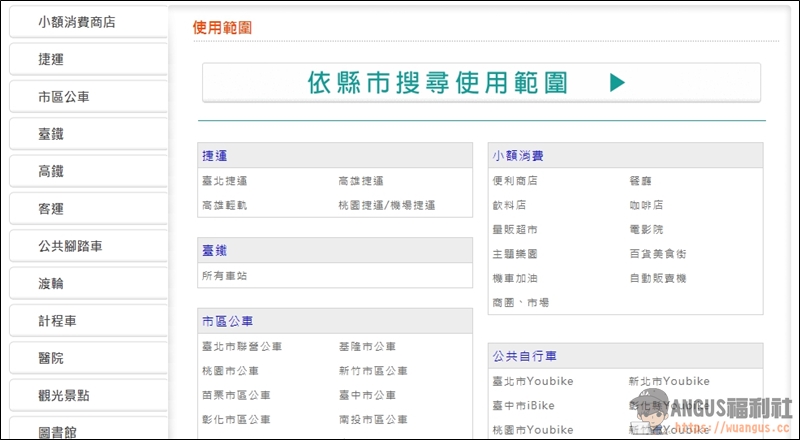Open the 便利商店 link
The width and height of the screenshot is (800, 440).
coord(515,181)
